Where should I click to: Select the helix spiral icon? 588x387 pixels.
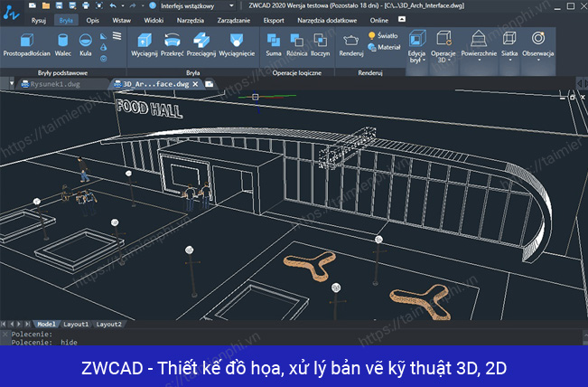coord(117,36)
